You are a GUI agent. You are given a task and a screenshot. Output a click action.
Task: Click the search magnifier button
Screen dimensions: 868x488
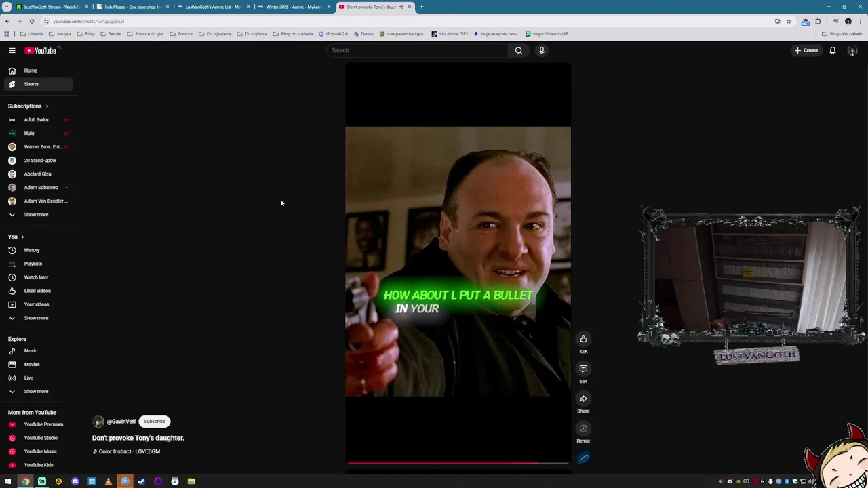pos(519,50)
